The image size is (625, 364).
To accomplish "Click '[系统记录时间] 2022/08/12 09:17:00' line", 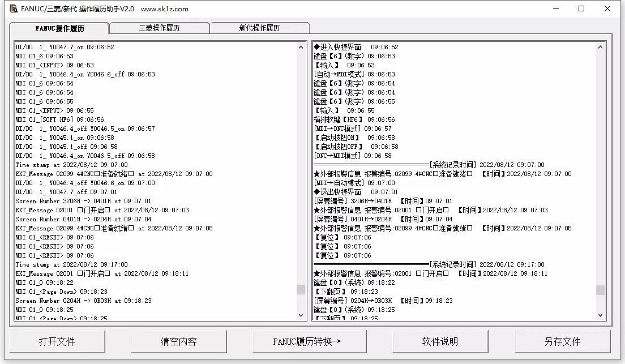I will tap(429, 264).
